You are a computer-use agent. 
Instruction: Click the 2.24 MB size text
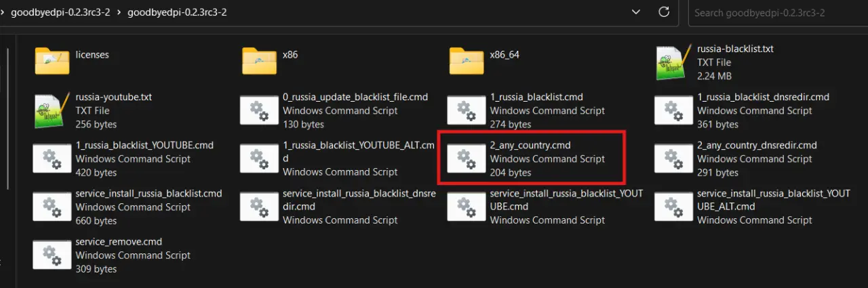pyautogui.click(x=714, y=76)
